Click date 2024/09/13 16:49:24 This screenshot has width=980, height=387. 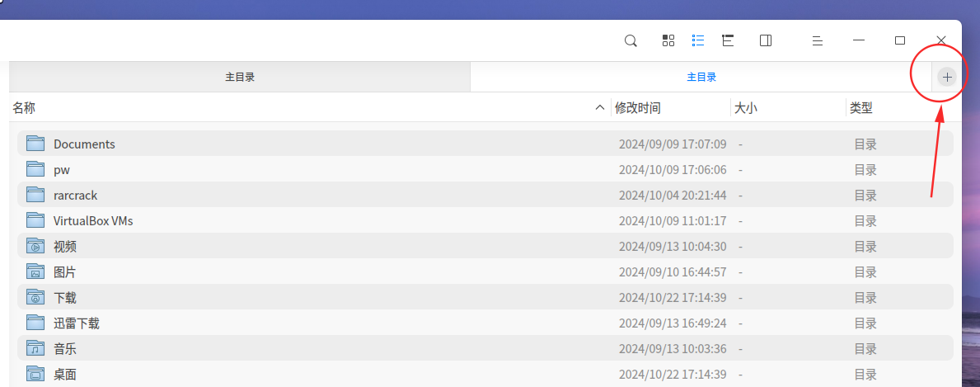click(x=673, y=323)
